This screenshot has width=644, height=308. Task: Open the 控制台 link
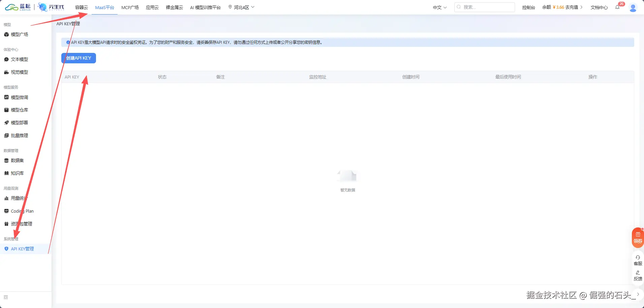[528, 7]
